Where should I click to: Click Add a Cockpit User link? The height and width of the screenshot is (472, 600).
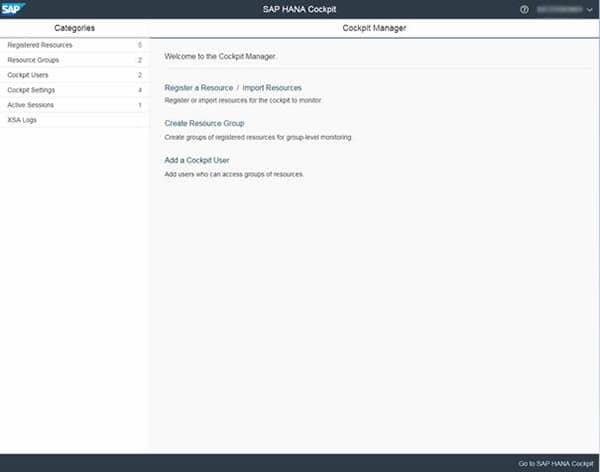coord(197,160)
